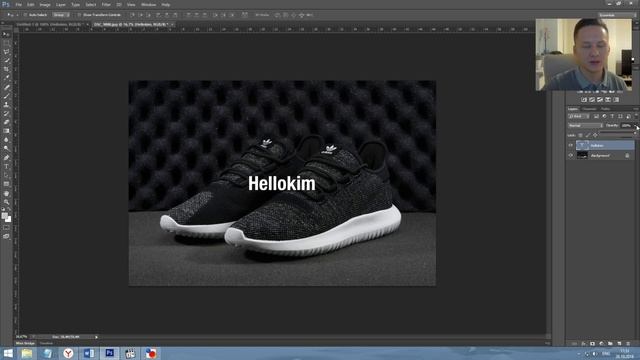The height and width of the screenshot is (360, 640).
Task: Add Invert adjustment from Adjustments panel
Action: coord(584,100)
